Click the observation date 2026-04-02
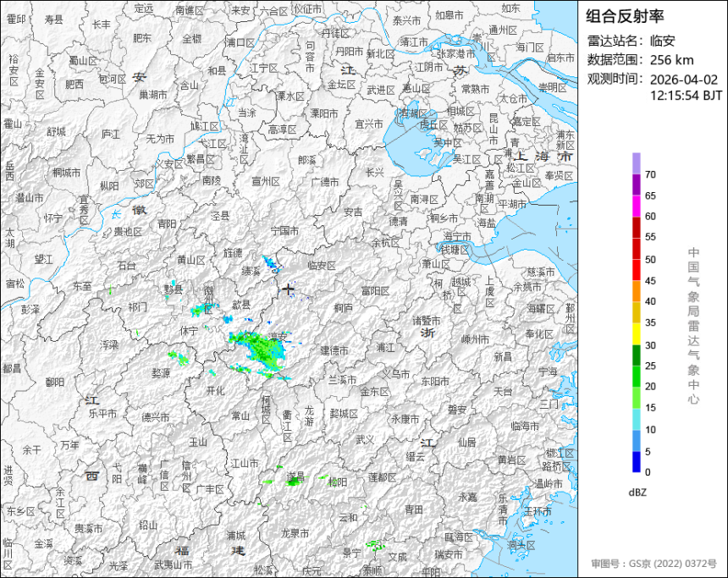 click(683, 80)
